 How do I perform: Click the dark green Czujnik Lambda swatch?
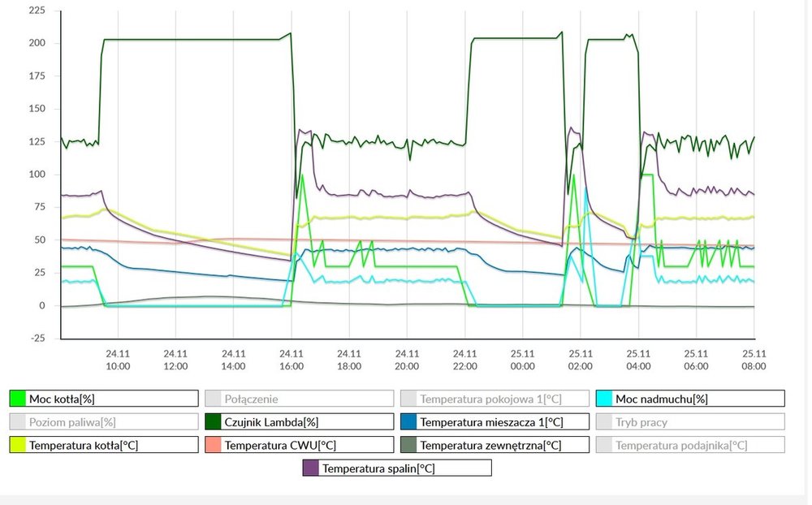213,422
